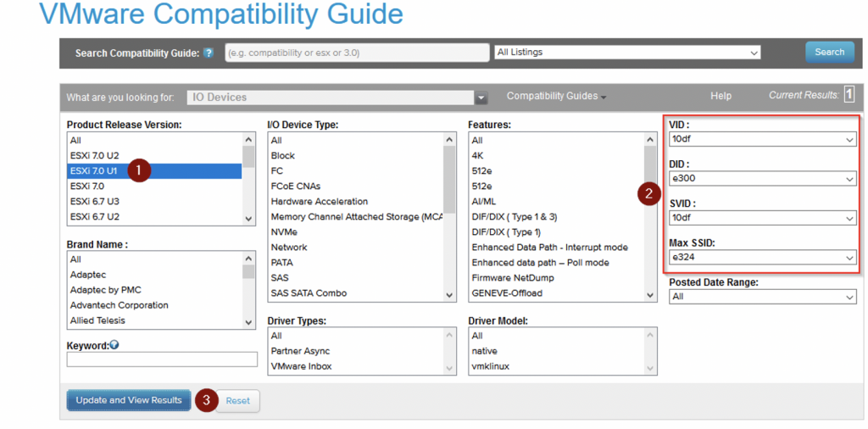Click Product Release Version list scrollbar thumb
The image size is (868, 429).
coord(248,157)
